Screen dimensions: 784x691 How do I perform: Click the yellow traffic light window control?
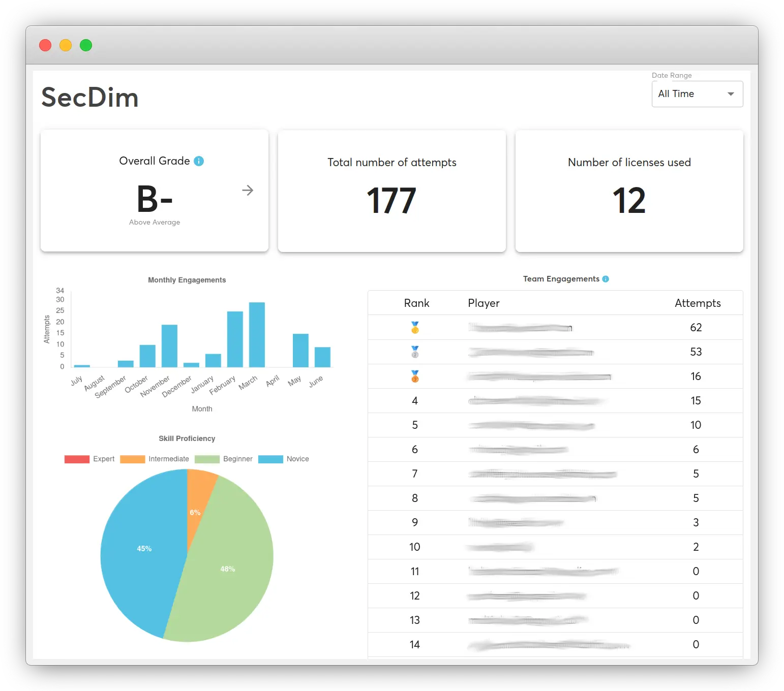click(x=66, y=45)
